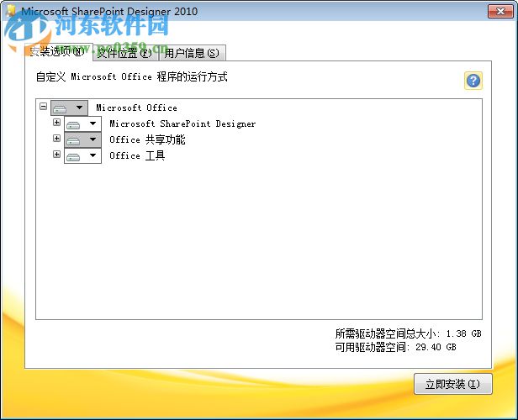This screenshot has height=420, width=518.
Task: Close the SharePoint Designer 2010 setup window
Action: click(500, 11)
